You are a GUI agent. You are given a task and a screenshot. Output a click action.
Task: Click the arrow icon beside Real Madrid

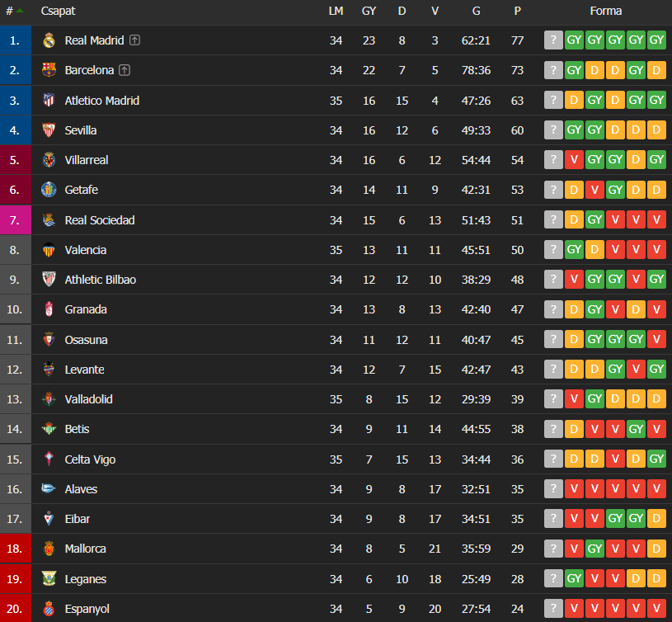[135, 40]
